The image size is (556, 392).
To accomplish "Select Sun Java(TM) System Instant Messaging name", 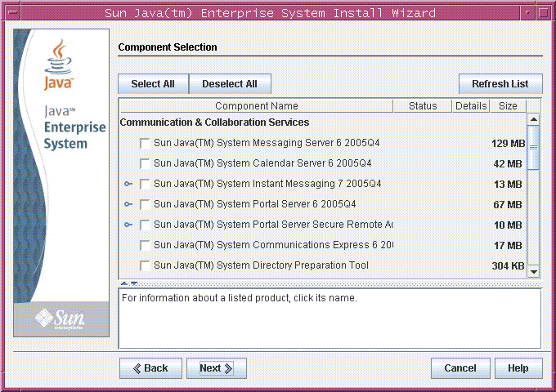I will (x=267, y=184).
